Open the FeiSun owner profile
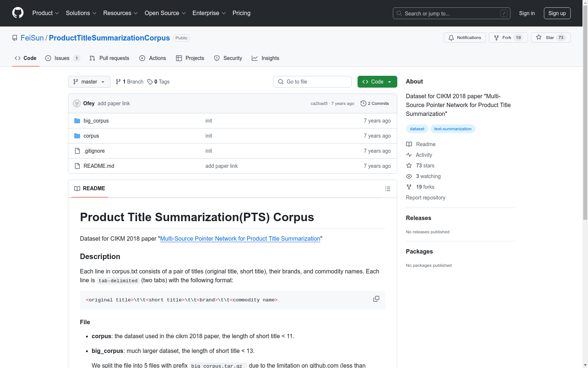Image resolution: width=588 pixels, height=368 pixels. (x=32, y=38)
